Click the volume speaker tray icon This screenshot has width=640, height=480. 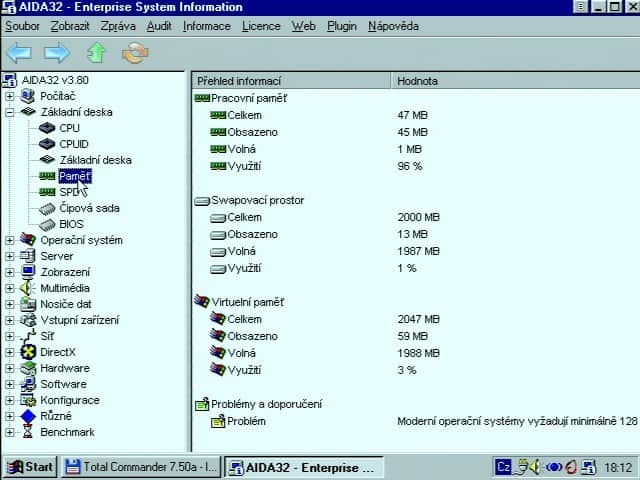click(x=536, y=467)
